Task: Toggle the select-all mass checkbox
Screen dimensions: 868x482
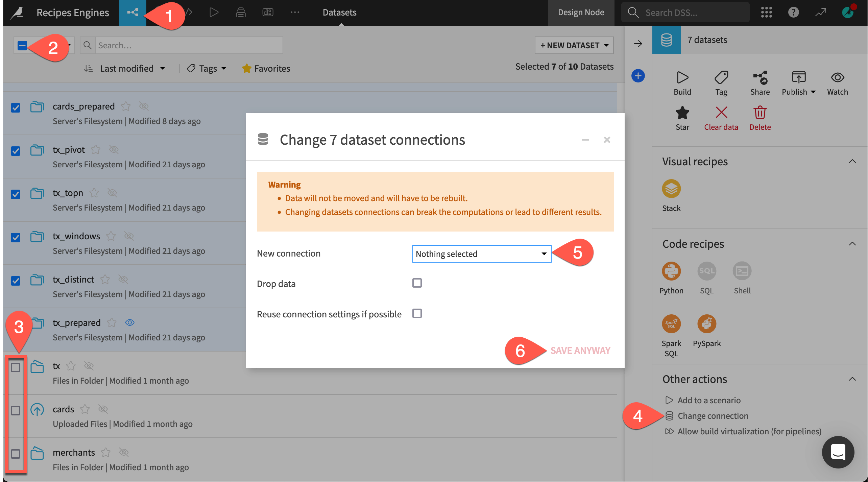Action: (x=22, y=45)
